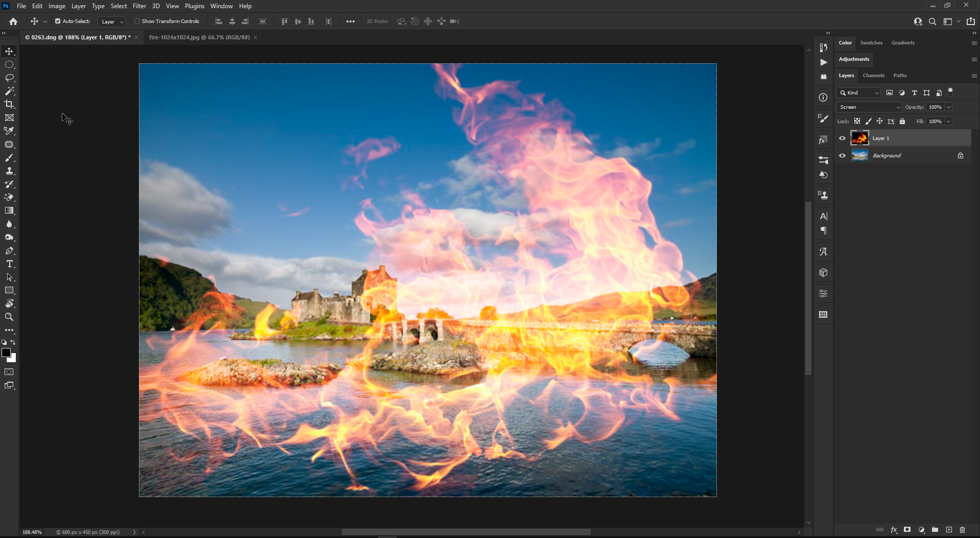Create a new group from folder icon

[x=935, y=530]
